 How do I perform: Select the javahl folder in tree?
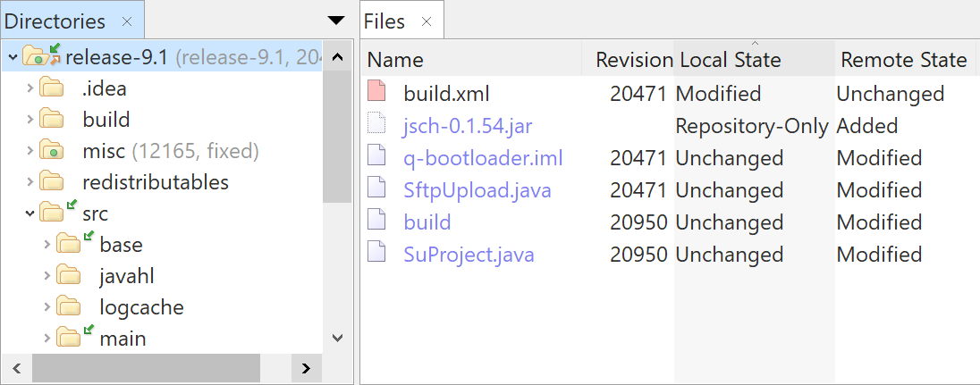coord(127,276)
